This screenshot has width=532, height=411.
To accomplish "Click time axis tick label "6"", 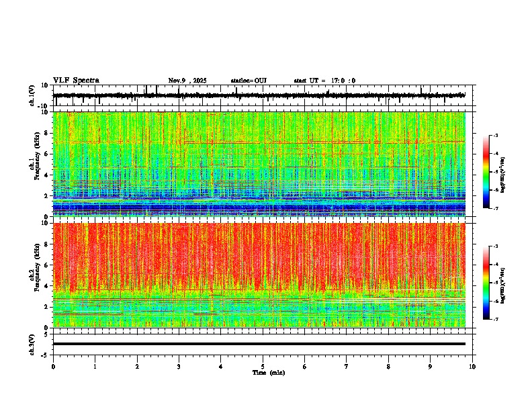I will [x=305, y=367].
